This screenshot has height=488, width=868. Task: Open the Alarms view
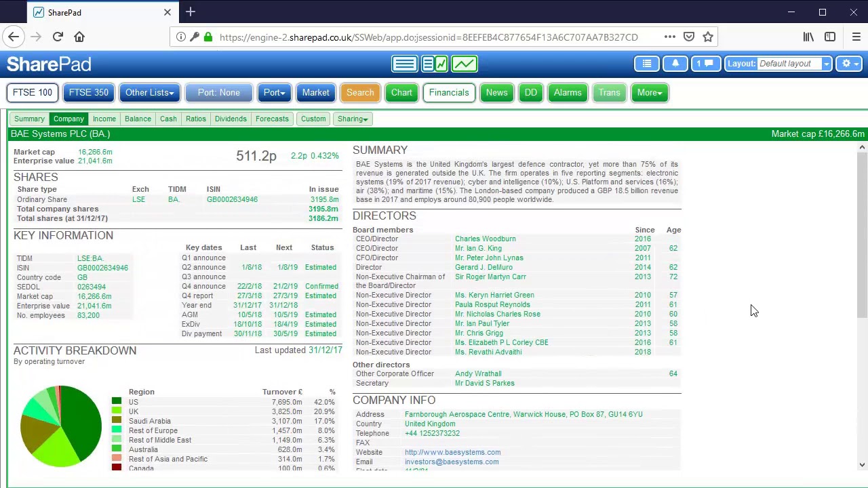tap(568, 93)
